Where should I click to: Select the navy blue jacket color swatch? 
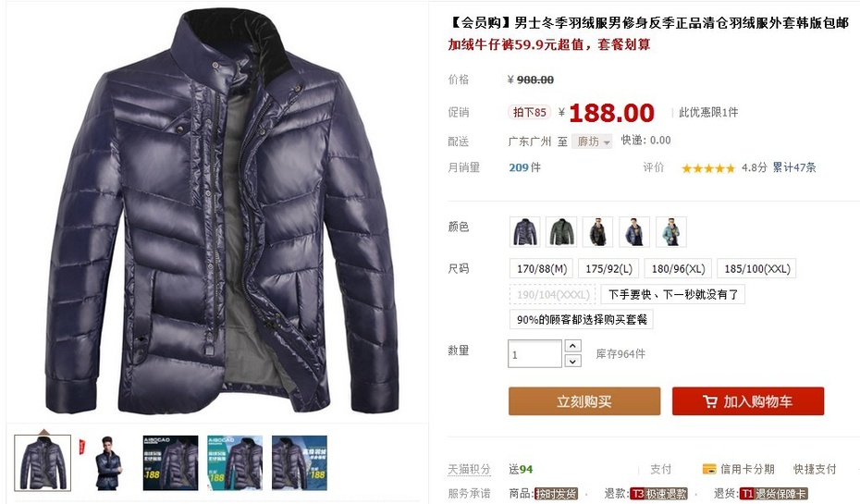[x=525, y=232]
